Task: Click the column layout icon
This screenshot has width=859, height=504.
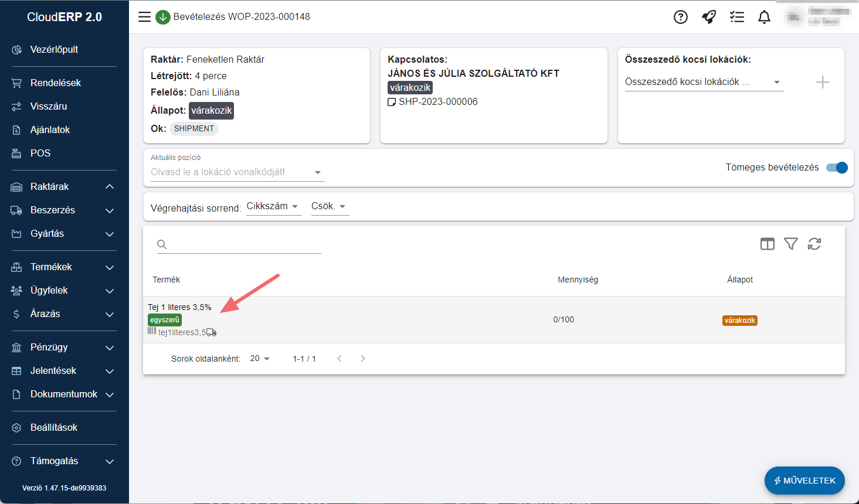Action: point(767,244)
